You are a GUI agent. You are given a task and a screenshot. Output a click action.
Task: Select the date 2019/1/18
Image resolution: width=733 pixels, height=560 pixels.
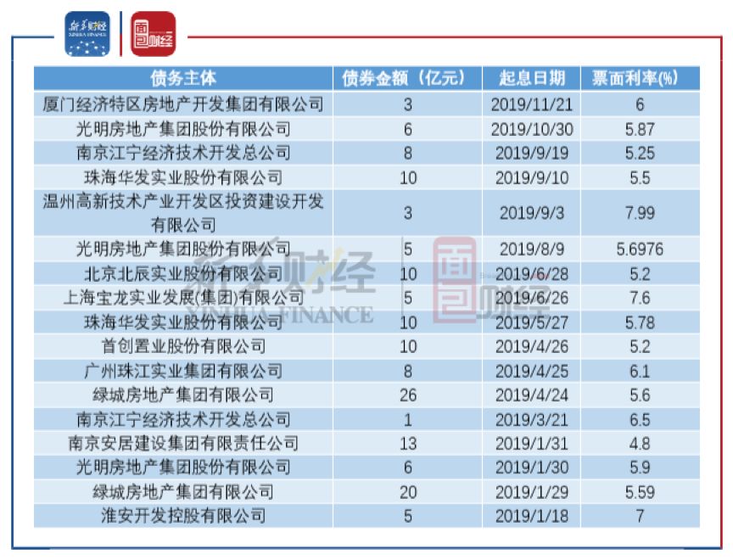tap(532, 516)
